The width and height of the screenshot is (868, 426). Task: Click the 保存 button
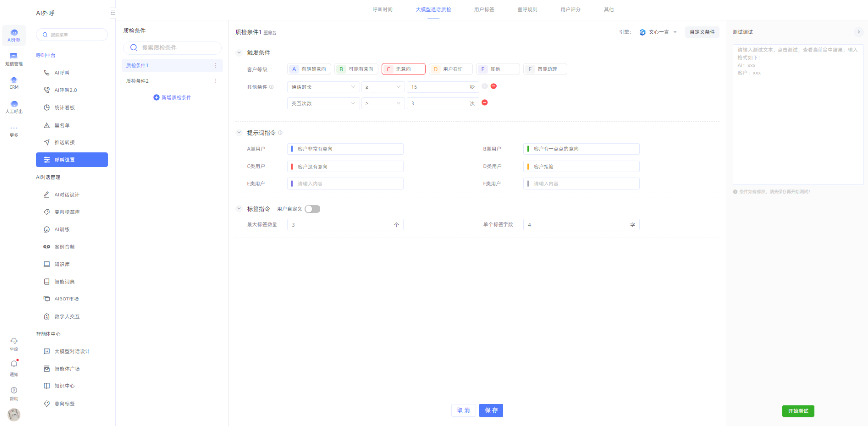coord(491,410)
